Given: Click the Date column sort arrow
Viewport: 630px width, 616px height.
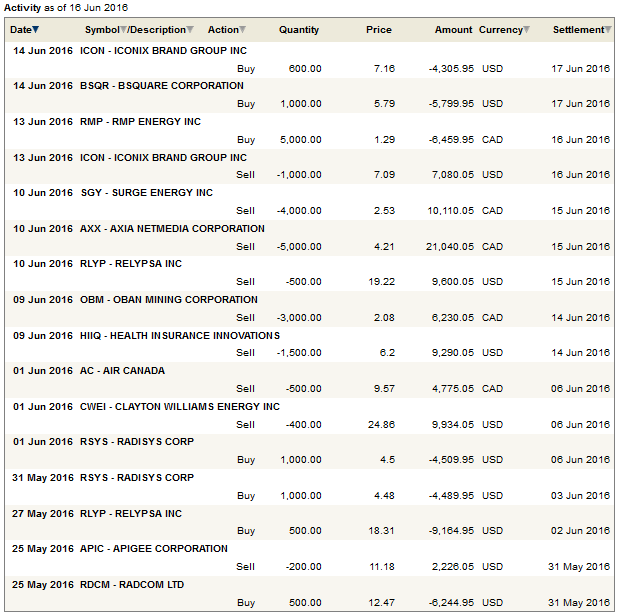Looking at the screenshot, I should pyautogui.click(x=36, y=30).
